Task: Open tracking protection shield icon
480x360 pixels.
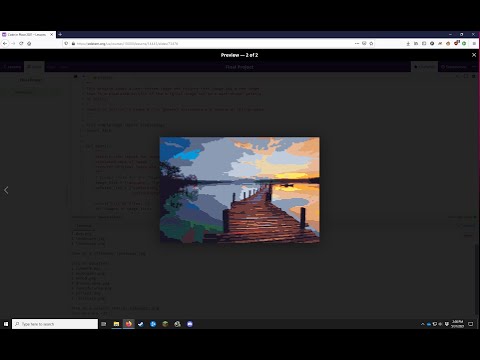Action: click(x=66, y=43)
